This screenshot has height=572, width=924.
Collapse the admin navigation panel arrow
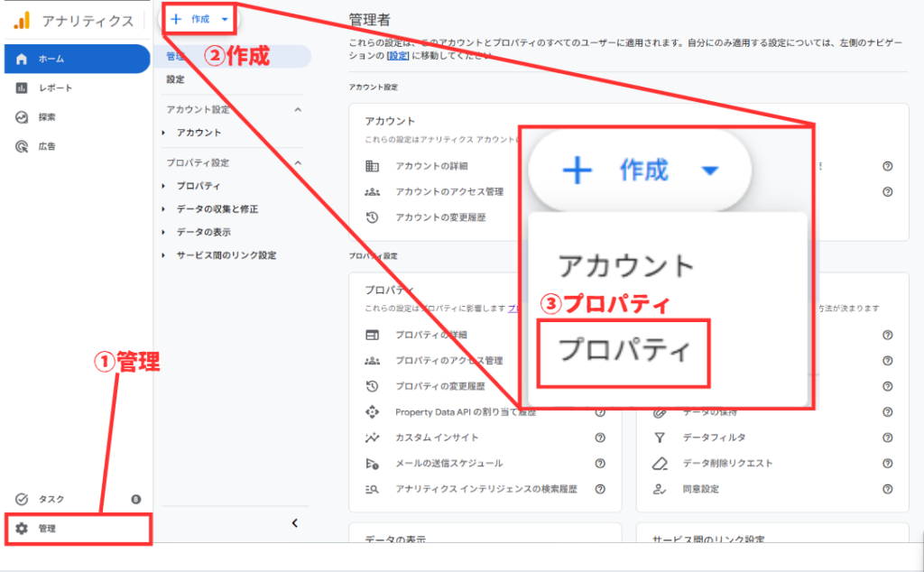coord(295,523)
